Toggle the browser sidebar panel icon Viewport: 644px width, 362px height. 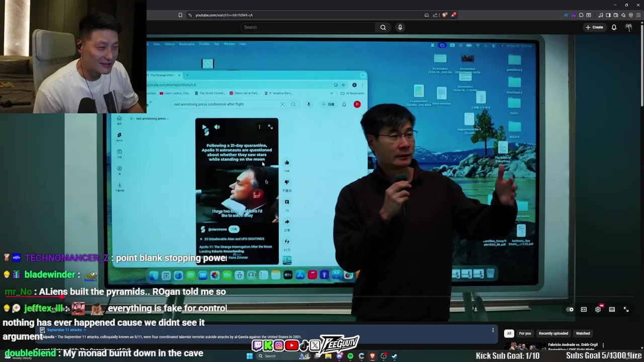pos(608,15)
